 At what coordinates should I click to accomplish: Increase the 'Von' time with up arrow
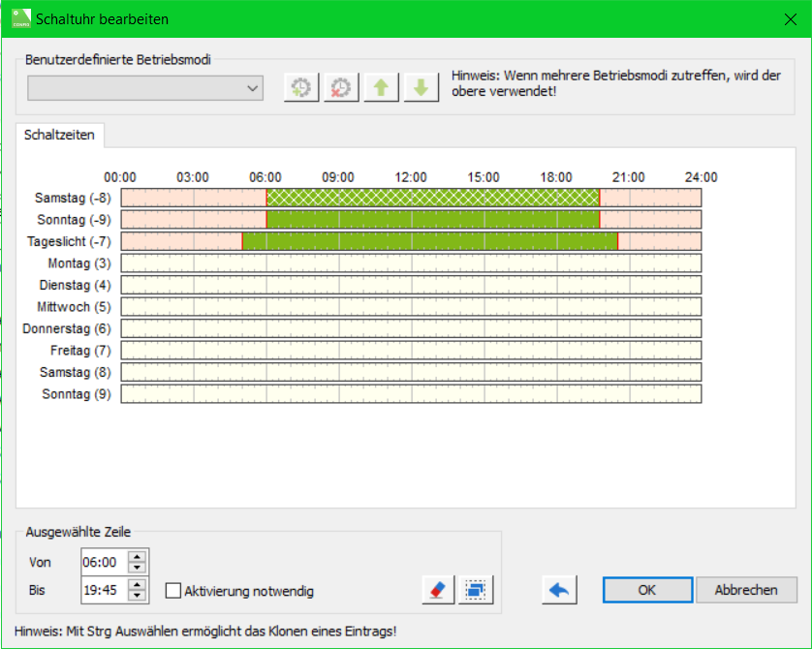click(x=138, y=557)
